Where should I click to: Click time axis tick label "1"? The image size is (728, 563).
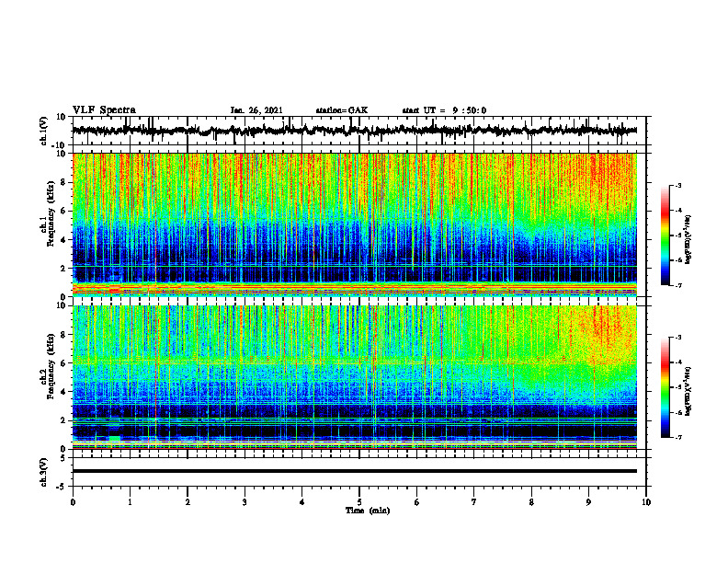coord(130,502)
